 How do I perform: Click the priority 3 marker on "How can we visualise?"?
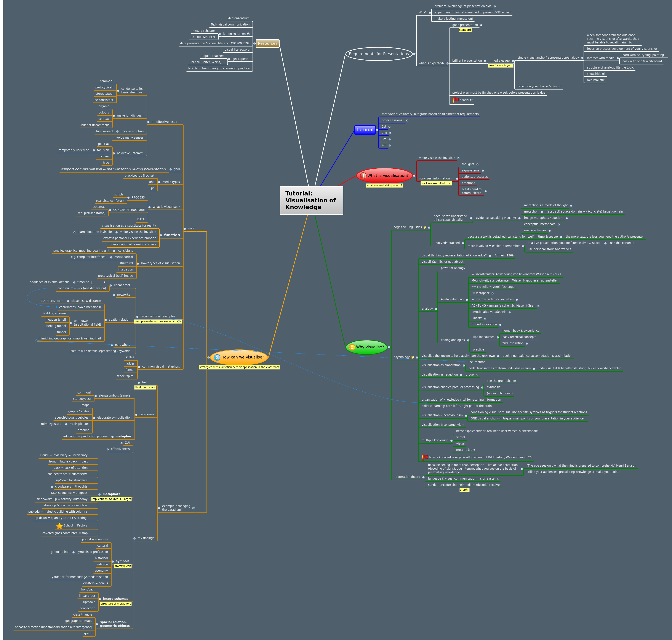[217, 357]
